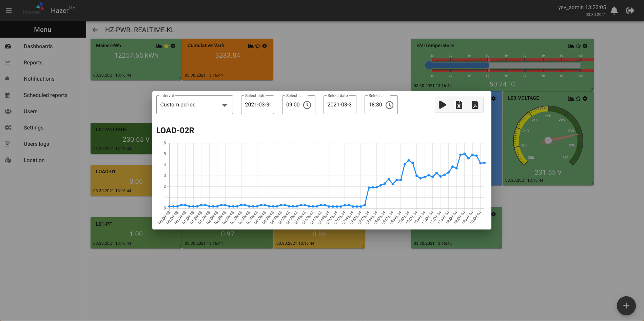Click the EM-Temperature thermometer slider knob

[429, 65]
